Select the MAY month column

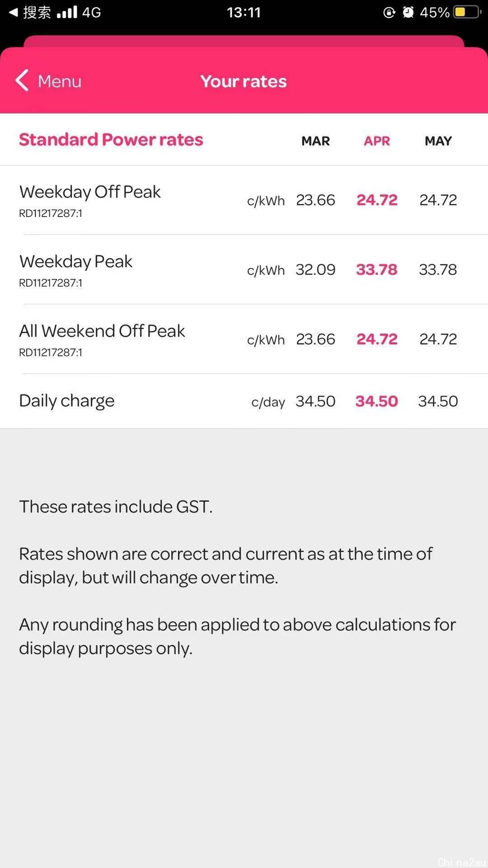[x=438, y=141]
